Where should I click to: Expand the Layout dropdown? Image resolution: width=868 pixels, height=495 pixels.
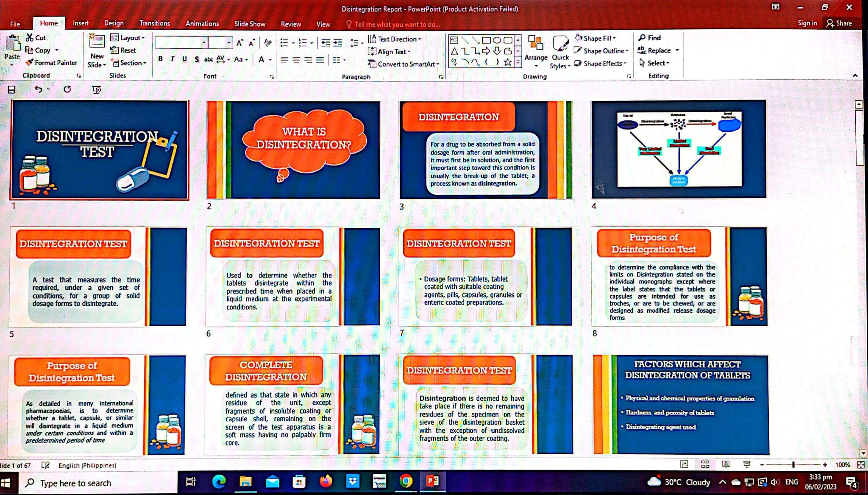point(128,38)
